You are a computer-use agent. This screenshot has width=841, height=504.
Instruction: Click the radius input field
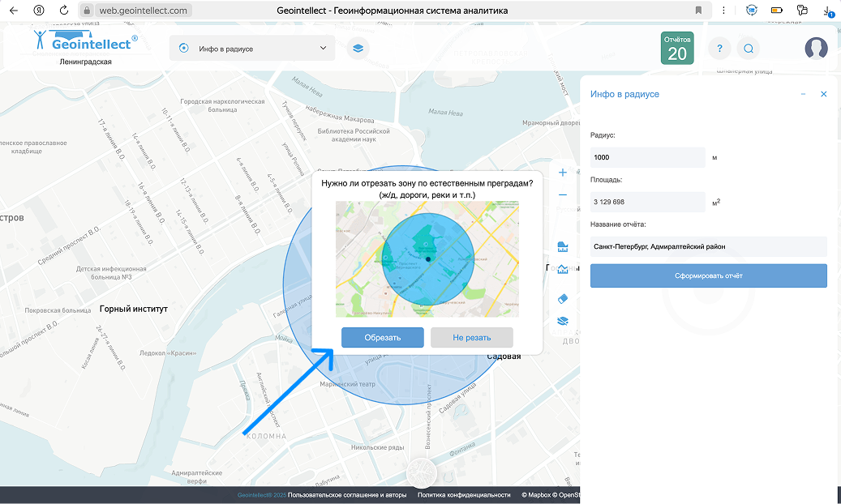pos(647,157)
